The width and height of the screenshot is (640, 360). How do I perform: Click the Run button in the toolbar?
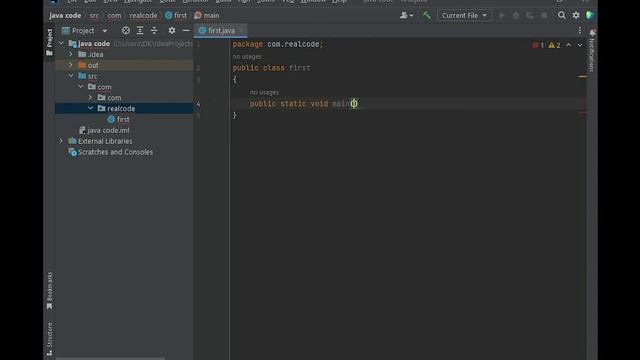pyautogui.click(x=502, y=16)
